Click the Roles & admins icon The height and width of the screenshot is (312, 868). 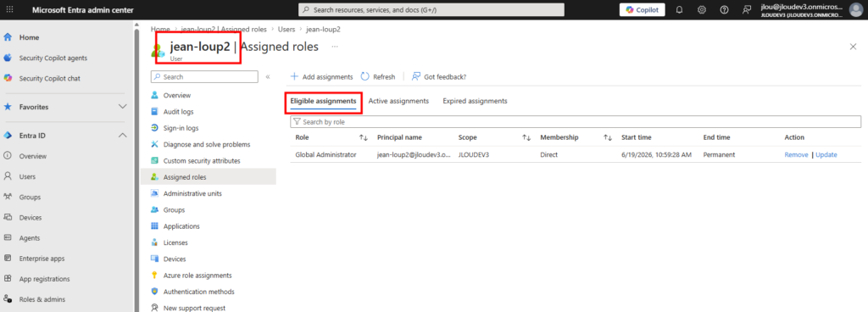click(8, 299)
